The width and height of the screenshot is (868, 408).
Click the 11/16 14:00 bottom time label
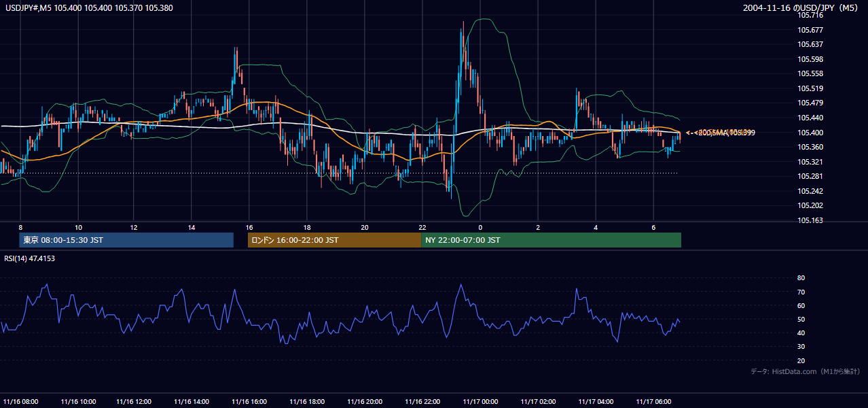coord(192,401)
